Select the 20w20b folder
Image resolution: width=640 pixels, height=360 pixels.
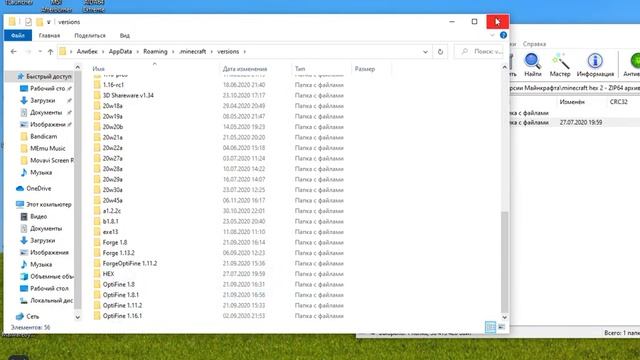tap(112, 127)
